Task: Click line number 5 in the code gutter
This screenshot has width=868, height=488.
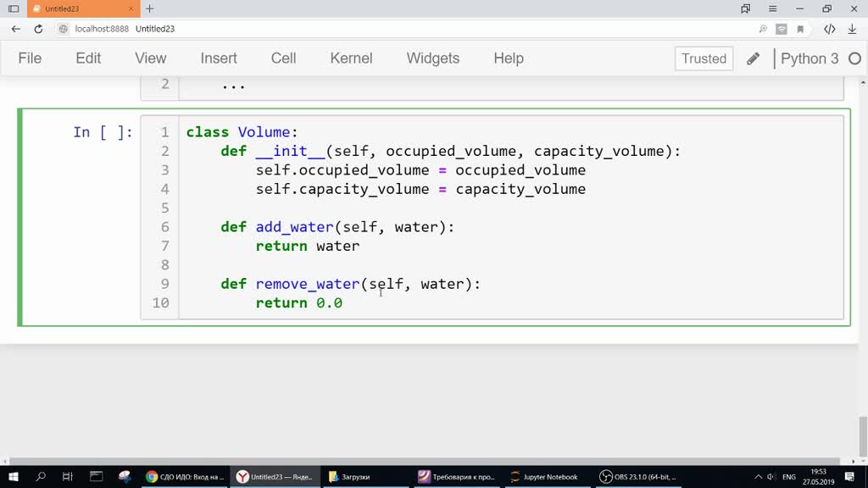Action: pyautogui.click(x=165, y=208)
